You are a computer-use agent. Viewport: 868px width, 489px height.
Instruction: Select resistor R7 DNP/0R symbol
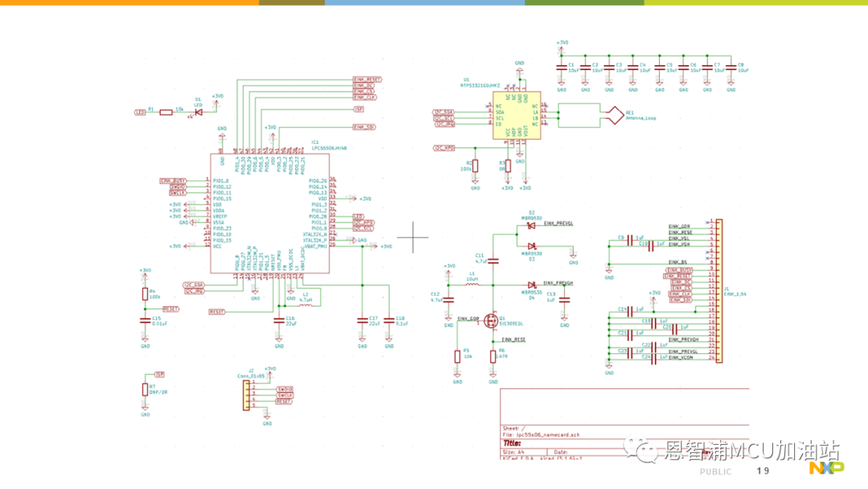click(x=145, y=389)
